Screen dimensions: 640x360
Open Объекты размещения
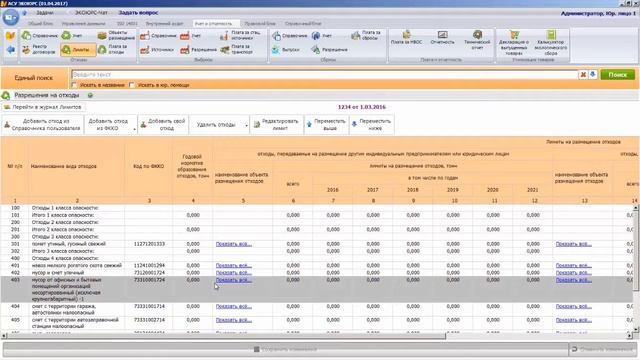pyautogui.click(x=116, y=36)
